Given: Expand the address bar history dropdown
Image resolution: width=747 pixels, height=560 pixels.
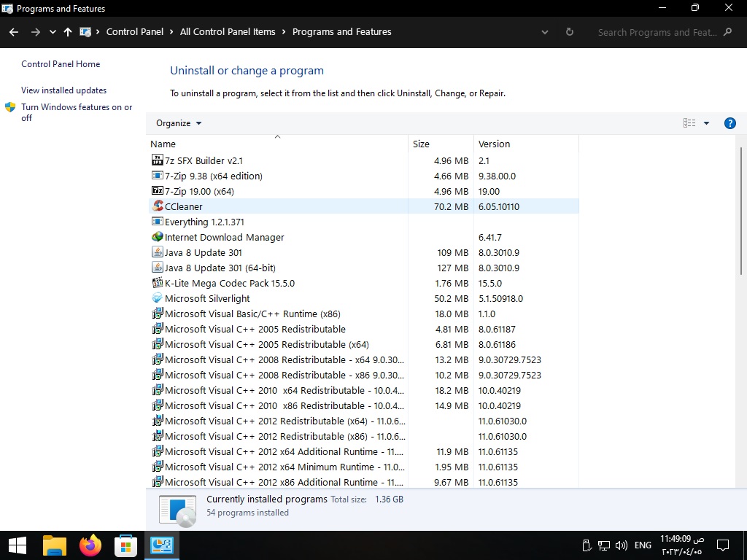Looking at the screenshot, I should click(x=544, y=32).
